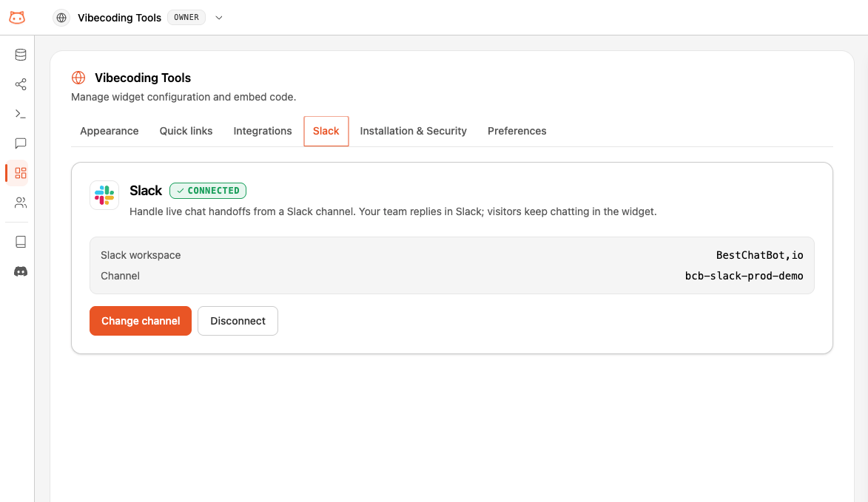Click the Channel label in the details box
This screenshot has width=868, height=502.
(120, 276)
